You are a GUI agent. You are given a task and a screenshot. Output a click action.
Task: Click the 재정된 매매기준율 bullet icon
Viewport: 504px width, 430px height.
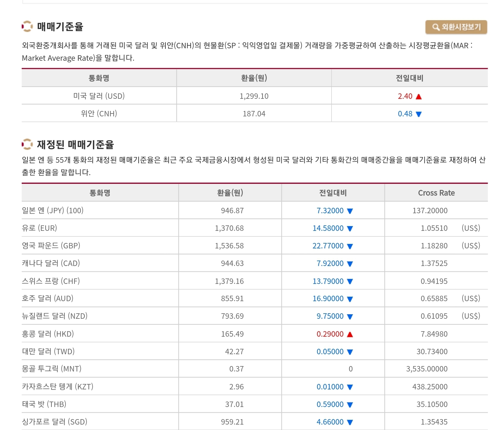pos(27,145)
